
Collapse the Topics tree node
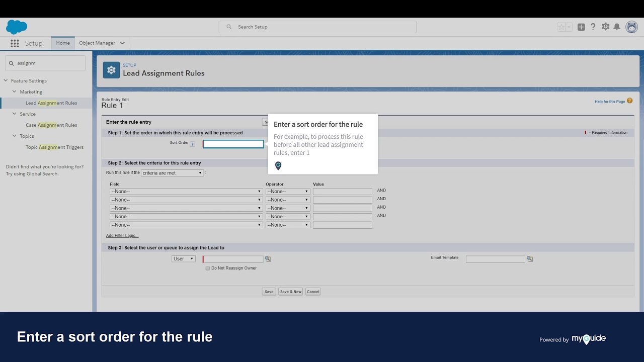[x=15, y=136]
